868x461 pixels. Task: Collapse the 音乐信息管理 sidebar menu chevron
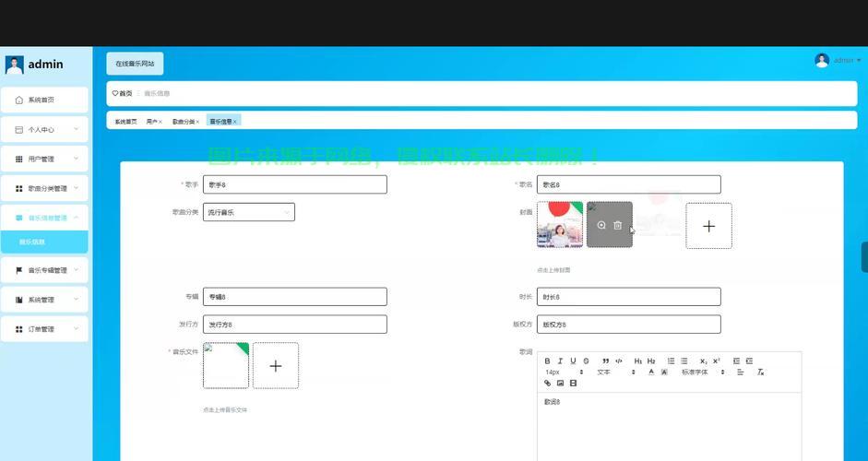76,218
